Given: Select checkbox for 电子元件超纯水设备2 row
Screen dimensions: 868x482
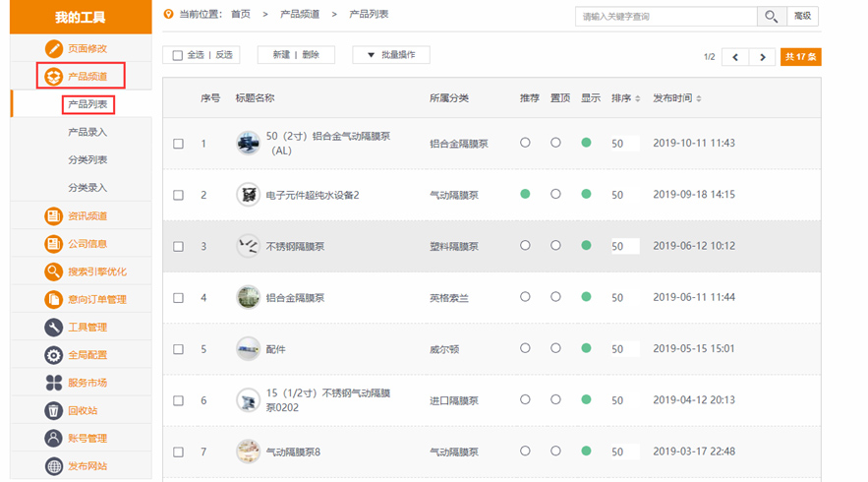Looking at the screenshot, I should click(178, 195).
